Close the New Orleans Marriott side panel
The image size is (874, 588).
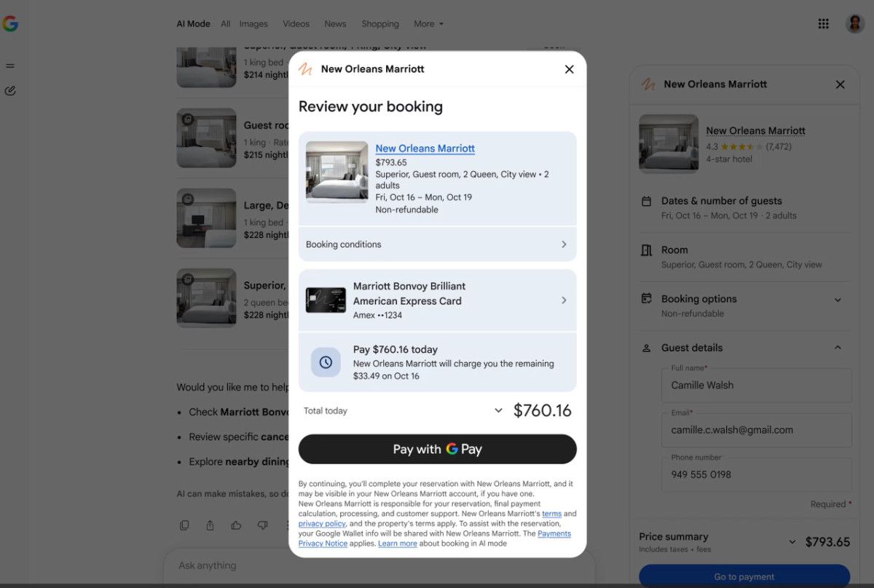(x=840, y=84)
